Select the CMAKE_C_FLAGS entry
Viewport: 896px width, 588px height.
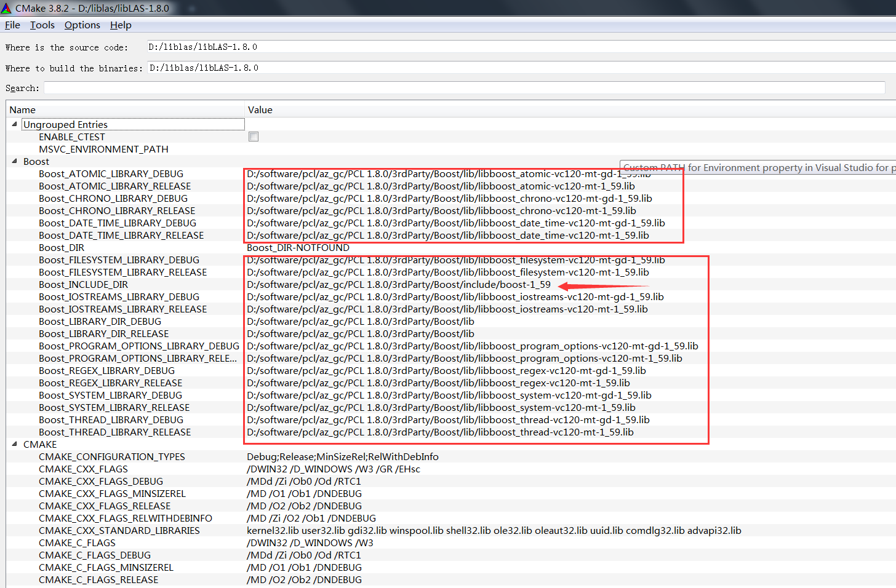(x=77, y=542)
